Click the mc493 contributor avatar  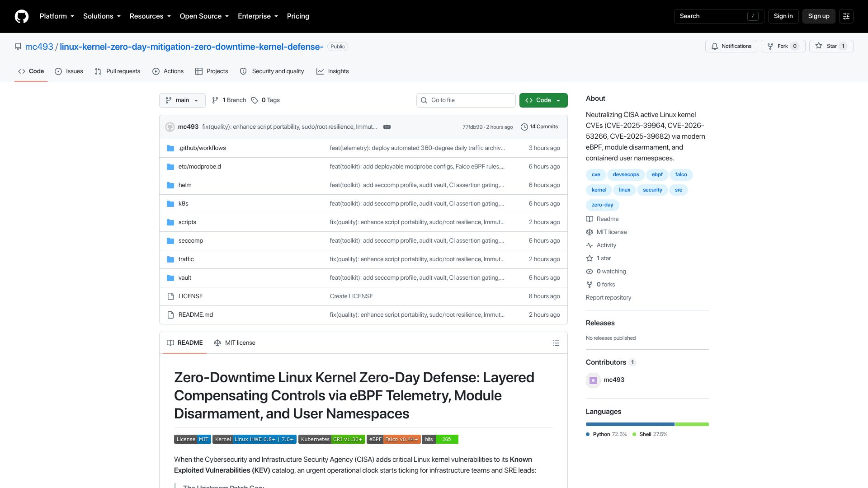click(x=593, y=380)
